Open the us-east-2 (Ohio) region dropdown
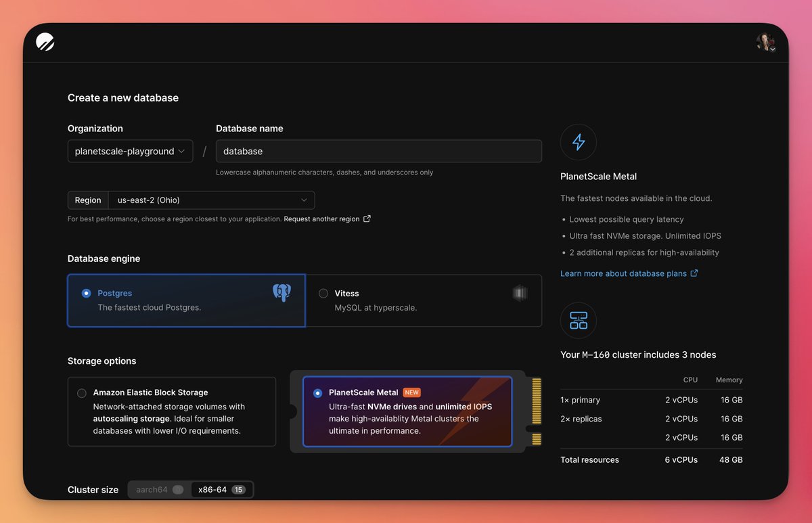This screenshot has height=523, width=812. [212, 200]
